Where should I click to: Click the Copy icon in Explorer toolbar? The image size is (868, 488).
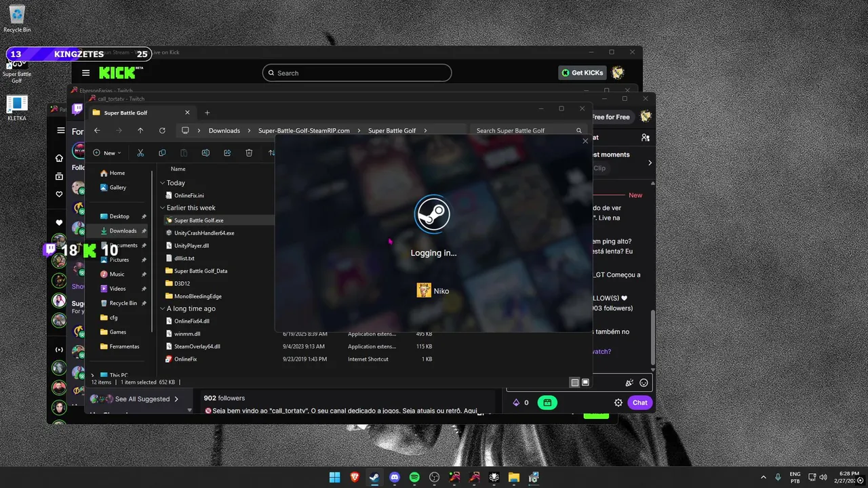[162, 153]
